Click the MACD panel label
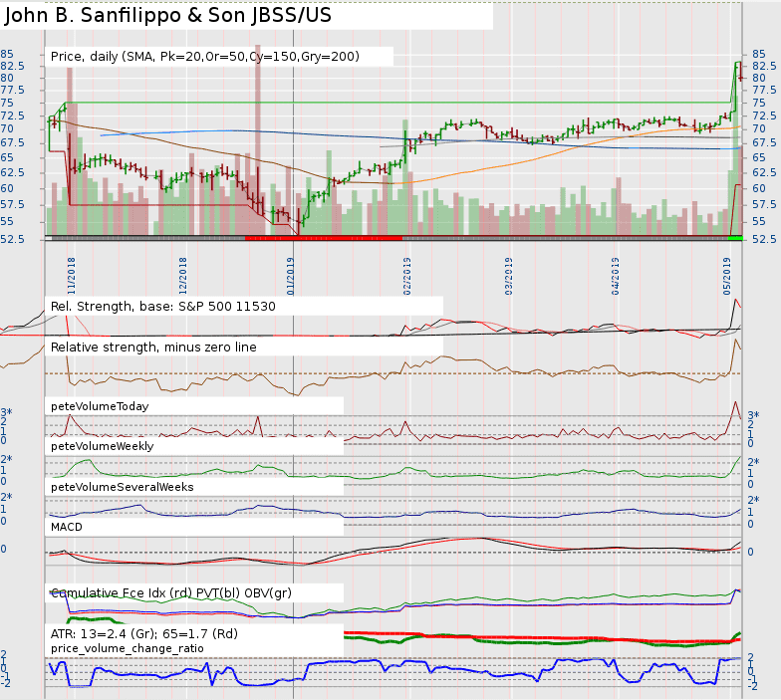Screen dimensions: 781x700 pyautogui.click(x=66, y=527)
